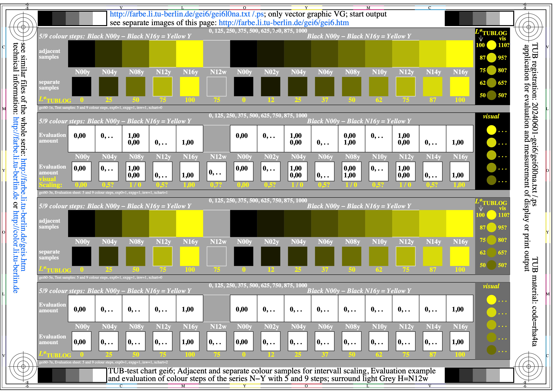Click L*TUBLOG value 12 in gei60-1n panel

coord(271,100)
